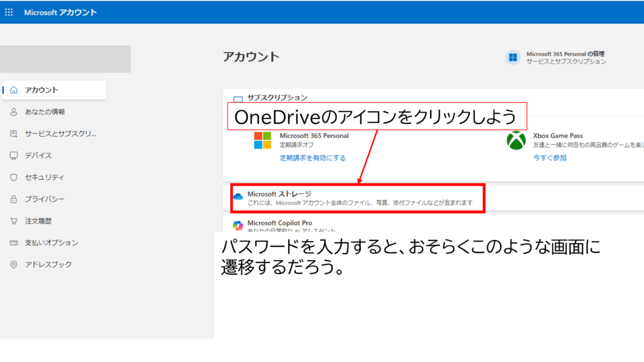Open デバイス in the sidebar

pos(54,156)
